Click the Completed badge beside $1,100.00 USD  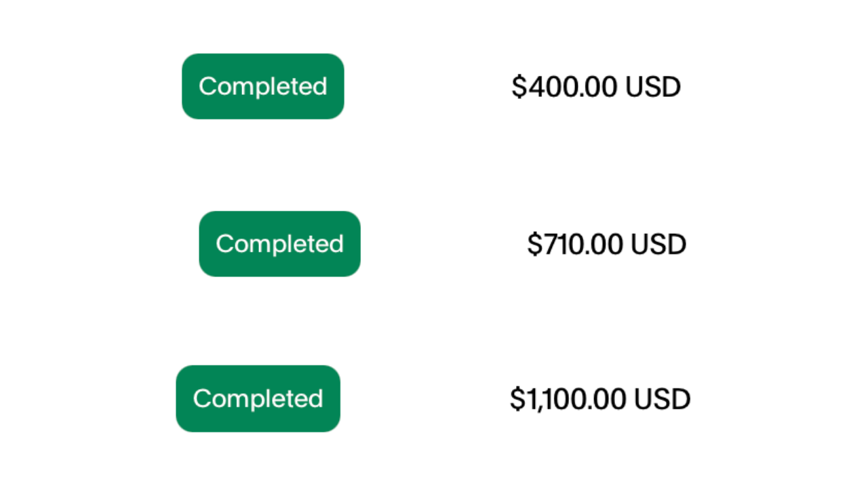point(258,399)
